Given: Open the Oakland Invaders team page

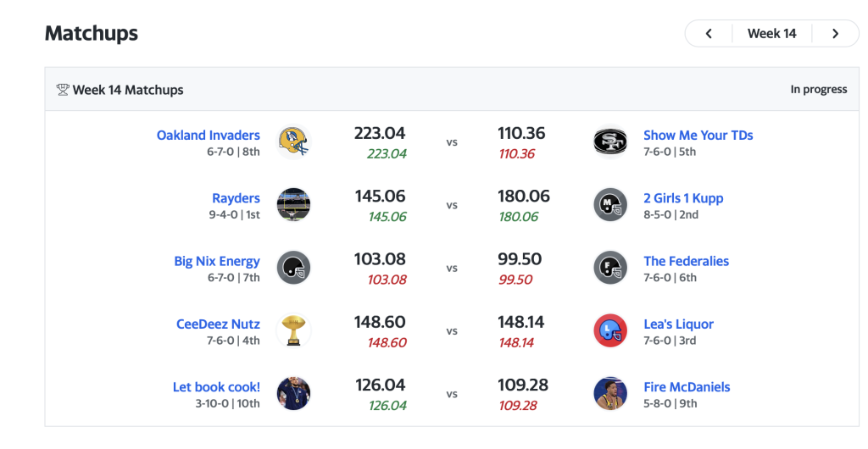Looking at the screenshot, I should [x=209, y=135].
